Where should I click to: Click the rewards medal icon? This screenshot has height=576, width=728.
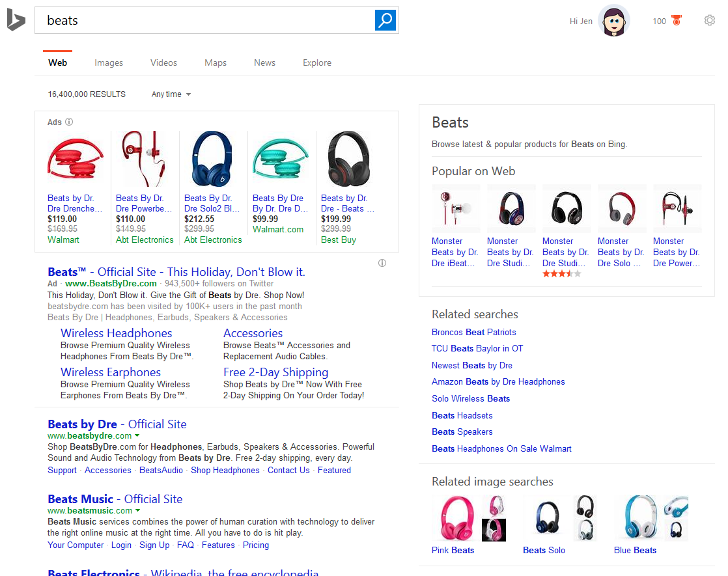click(x=676, y=21)
